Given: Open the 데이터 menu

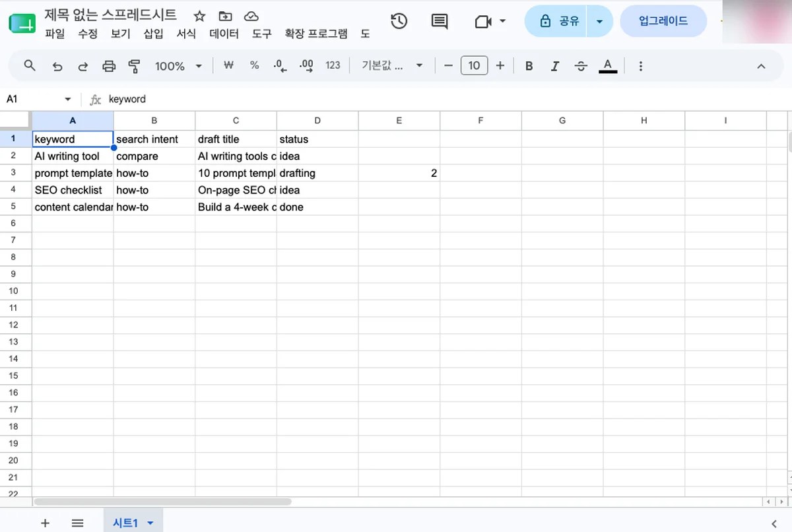Looking at the screenshot, I should [x=224, y=34].
